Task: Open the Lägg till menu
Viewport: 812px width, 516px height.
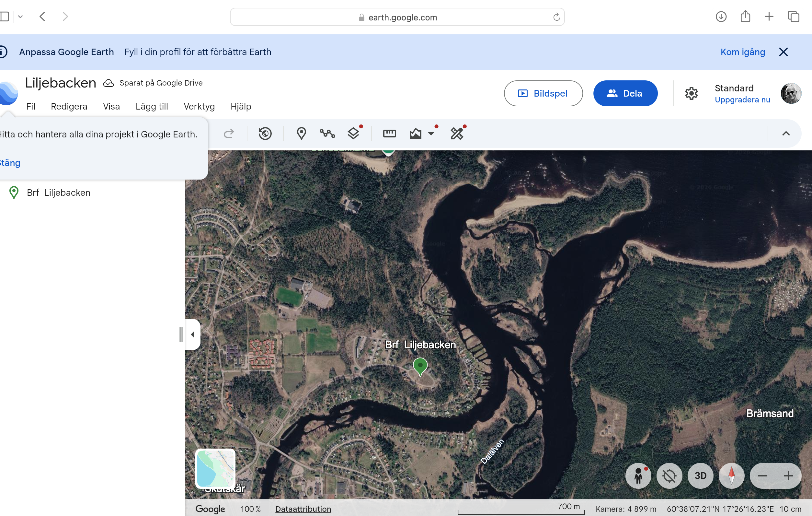Action: [152, 107]
